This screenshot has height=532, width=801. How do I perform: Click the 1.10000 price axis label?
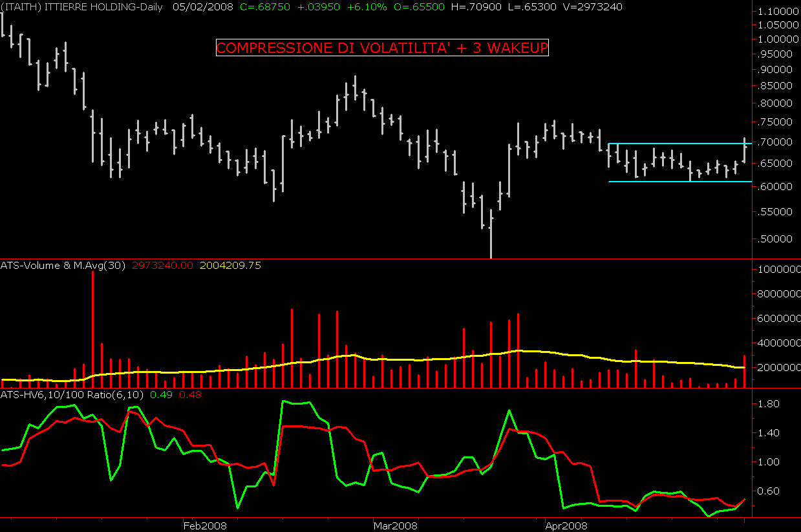tap(776, 12)
